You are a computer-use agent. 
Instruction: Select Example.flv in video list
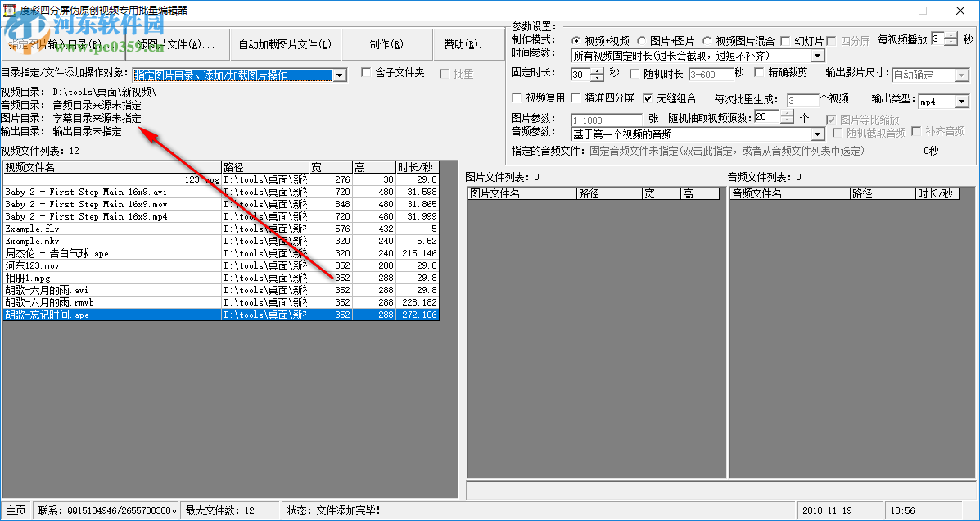[x=221, y=229]
